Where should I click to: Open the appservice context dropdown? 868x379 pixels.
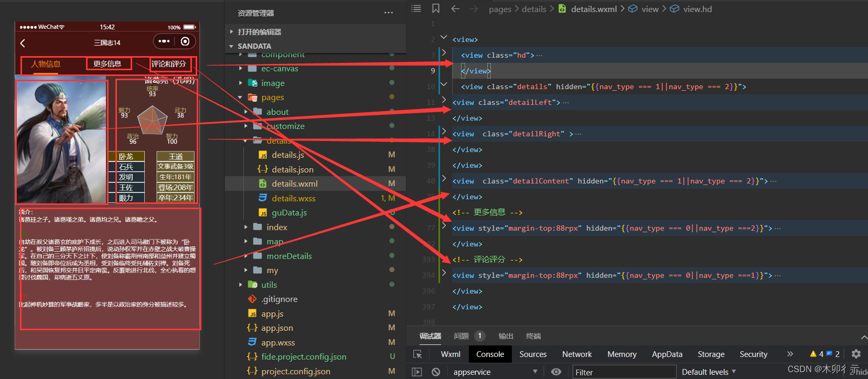[x=495, y=372]
